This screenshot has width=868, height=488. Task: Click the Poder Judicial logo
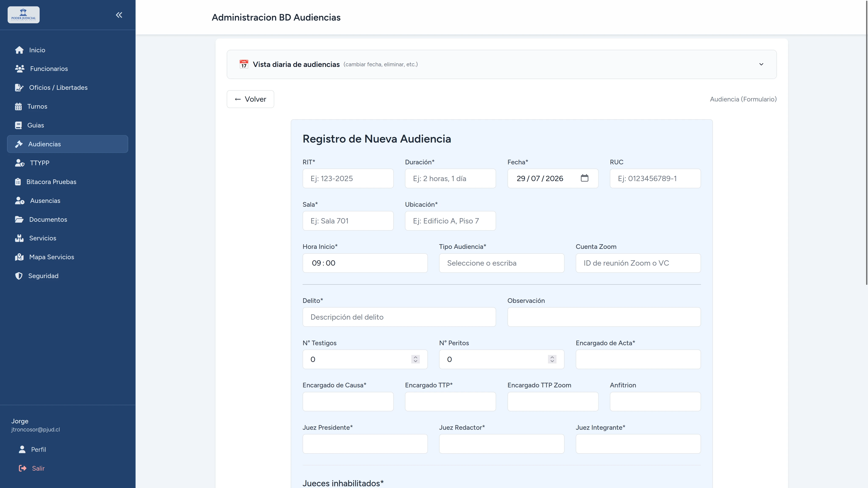pyautogui.click(x=24, y=15)
